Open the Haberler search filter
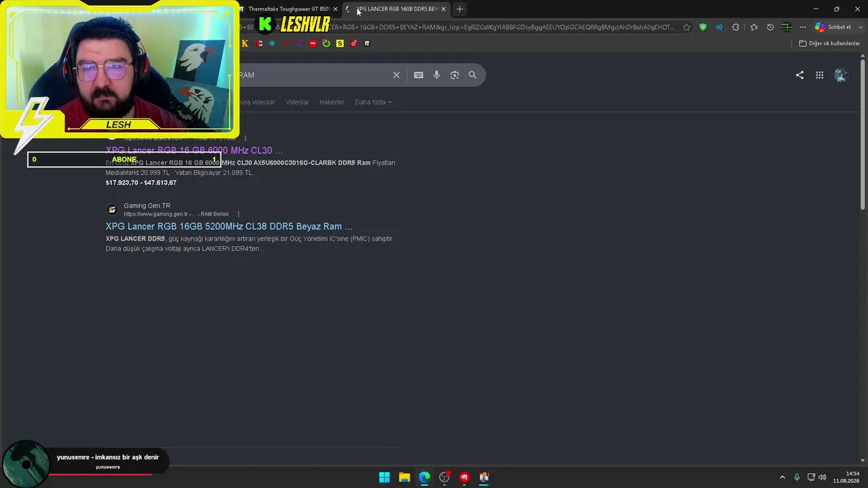The image size is (868, 488). click(332, 102)
